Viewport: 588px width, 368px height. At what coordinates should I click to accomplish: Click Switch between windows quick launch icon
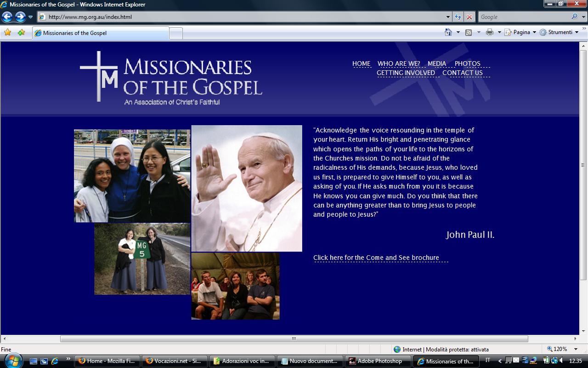45,361
